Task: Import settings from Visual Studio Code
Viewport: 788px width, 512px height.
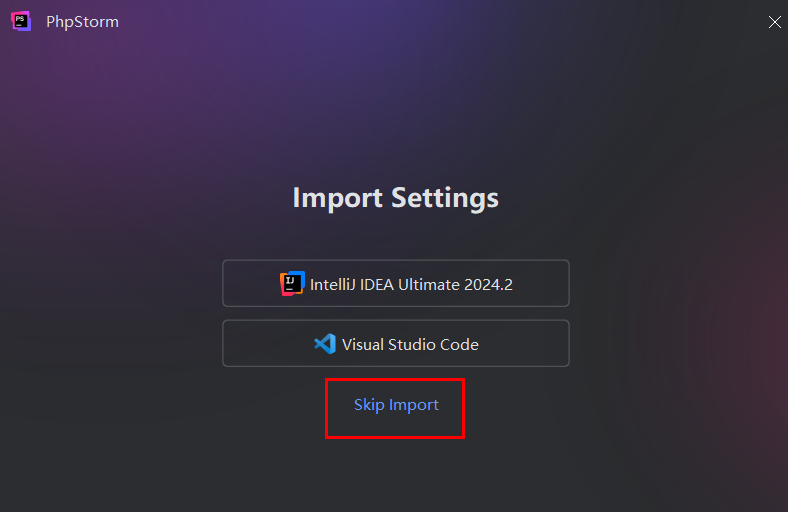Action: 396,344
